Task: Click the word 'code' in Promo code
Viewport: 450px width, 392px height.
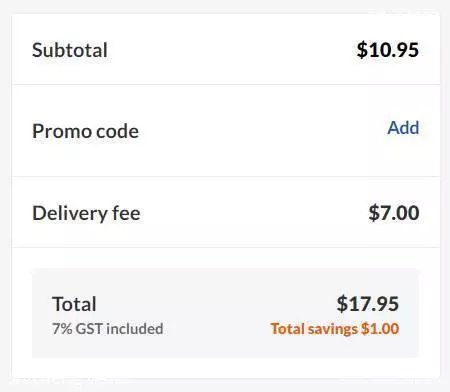Action: pyautogui.click(x=117, y=131)
